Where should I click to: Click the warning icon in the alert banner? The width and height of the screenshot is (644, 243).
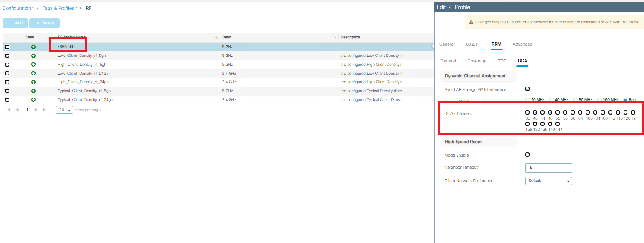pyautogui.click(x=471, y=22)
